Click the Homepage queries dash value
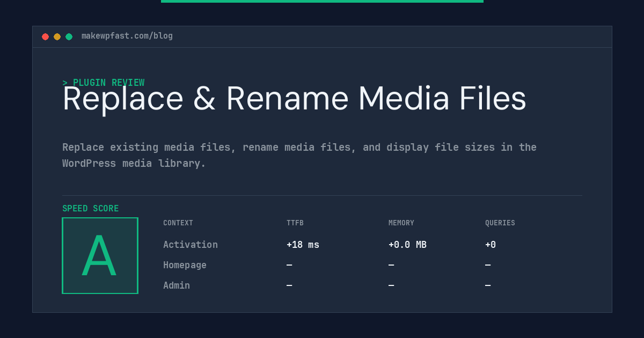This screenshot has height=338, width=644. 488,265
